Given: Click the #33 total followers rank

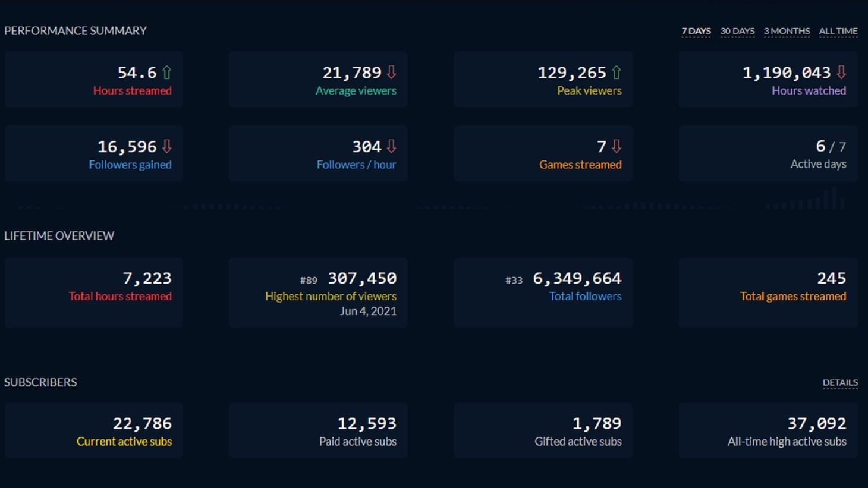Looking at the screenshot, I should (x=514, y=280).
